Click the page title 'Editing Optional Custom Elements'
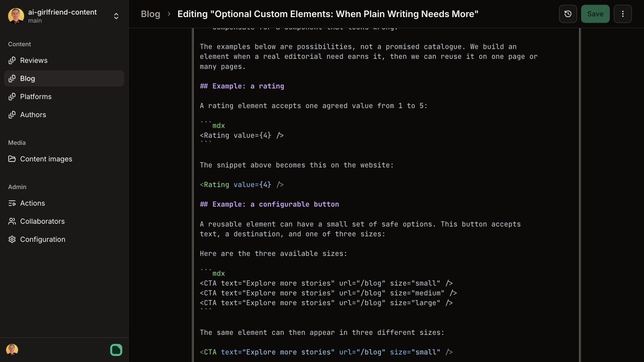Image resolution: width=644 pixels, height=362 pixels. coord(328,14)
